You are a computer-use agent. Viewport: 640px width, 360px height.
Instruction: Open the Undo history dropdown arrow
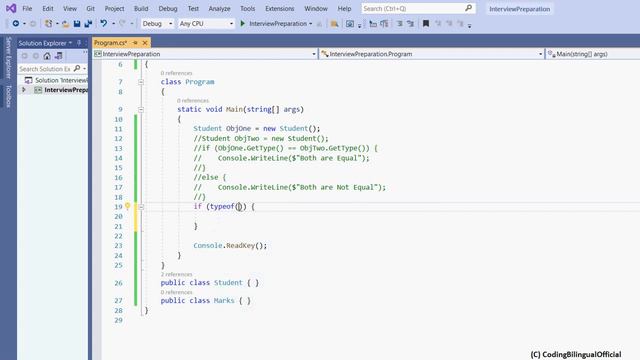(x=113, y=24)
